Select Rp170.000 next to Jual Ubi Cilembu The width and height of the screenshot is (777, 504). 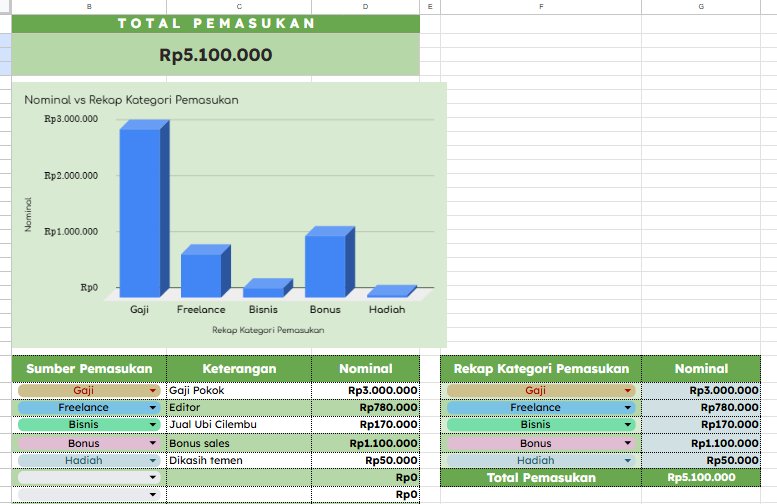pos(366,425)
